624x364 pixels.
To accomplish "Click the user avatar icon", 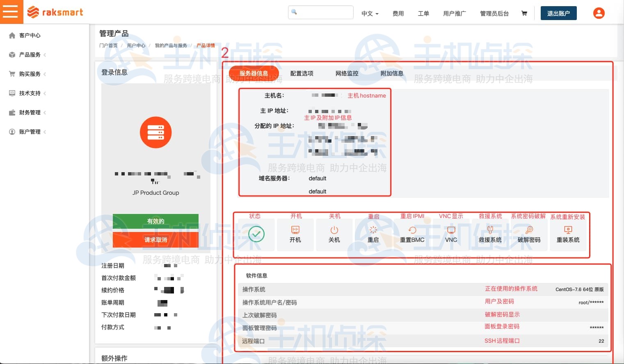I will pos(599,13).
